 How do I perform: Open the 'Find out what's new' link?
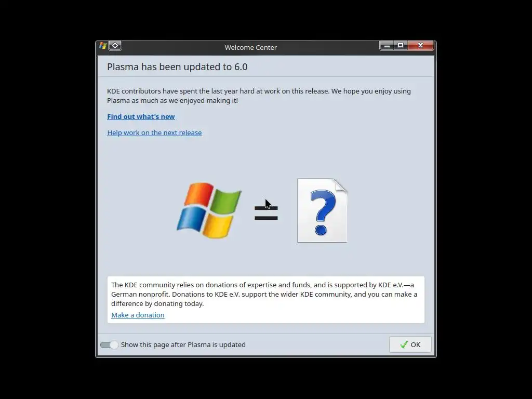pyautogui.click(x=141, y=117)
